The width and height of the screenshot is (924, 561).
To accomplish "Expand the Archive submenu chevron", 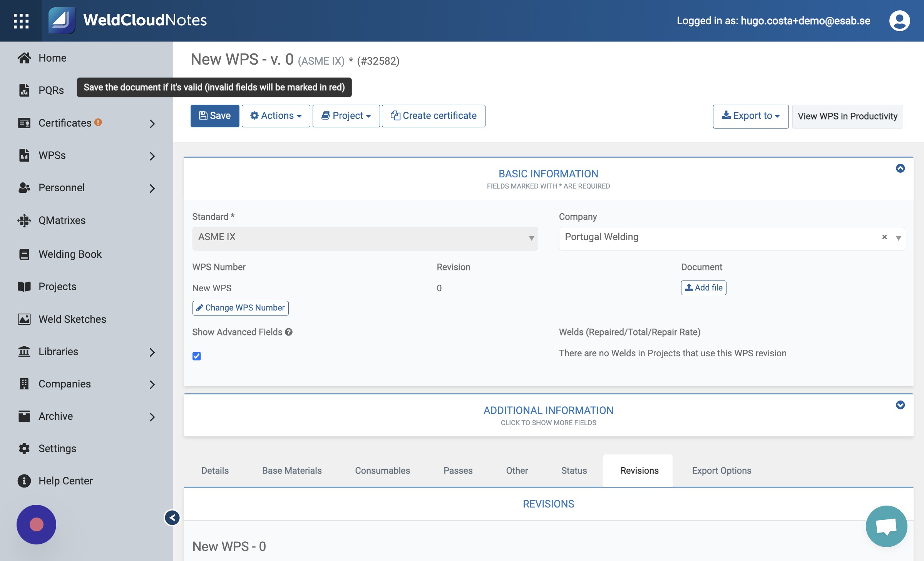I will 152,417.
